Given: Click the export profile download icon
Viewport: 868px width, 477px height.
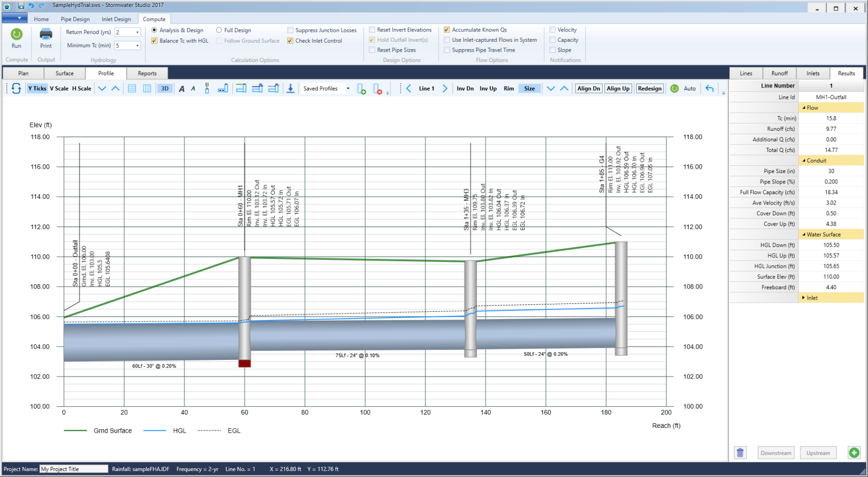Looking at the screenshot, I should pyautogui.click(x=291, y=89).
